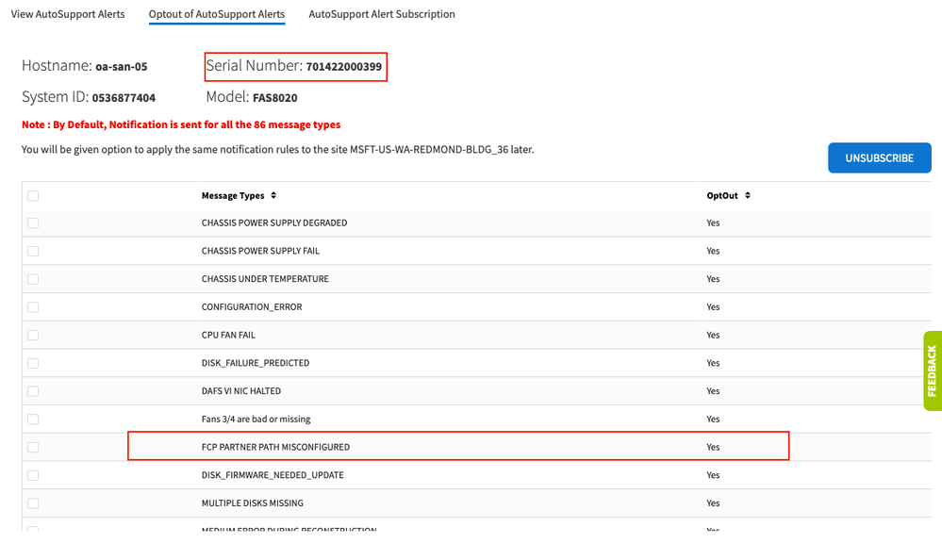Switch to Optout of AutoSupport Alerts tab

tap(217, 14)
